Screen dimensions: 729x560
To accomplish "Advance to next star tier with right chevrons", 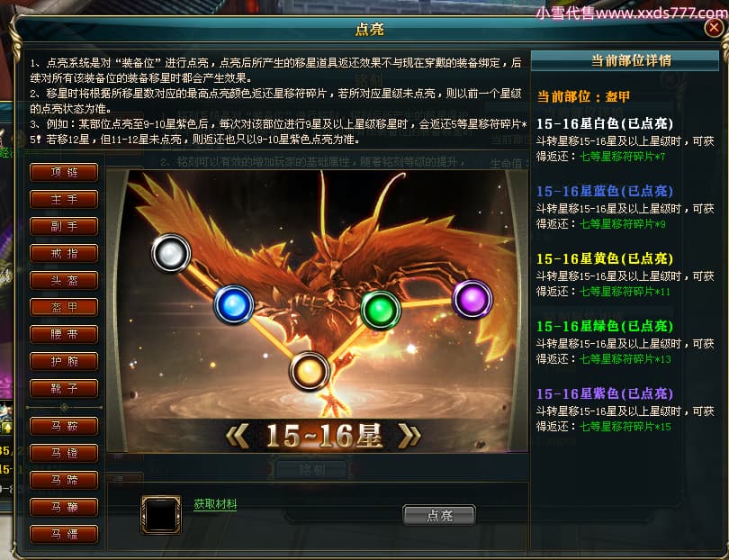I will pos(409,437).
